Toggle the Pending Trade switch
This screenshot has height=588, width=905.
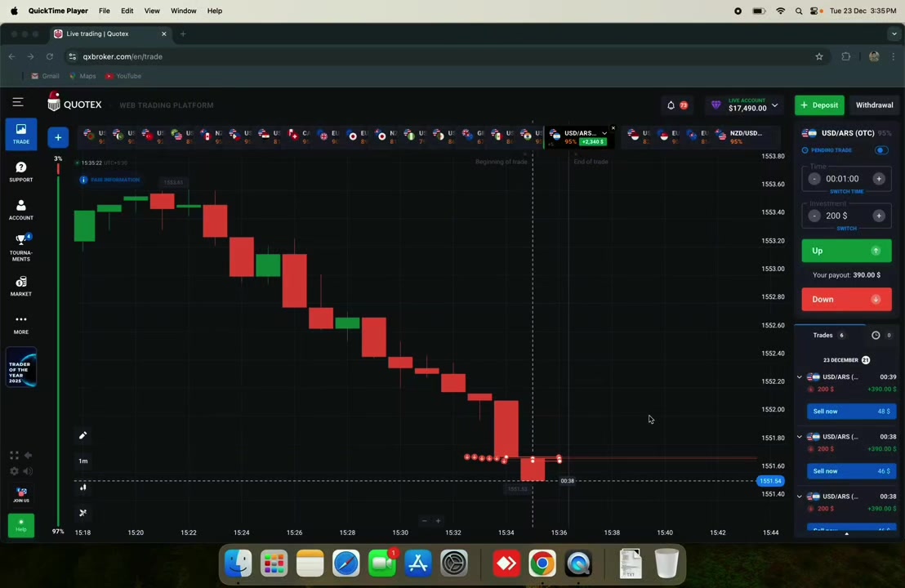pyautogui.click(x=880, y=150)
